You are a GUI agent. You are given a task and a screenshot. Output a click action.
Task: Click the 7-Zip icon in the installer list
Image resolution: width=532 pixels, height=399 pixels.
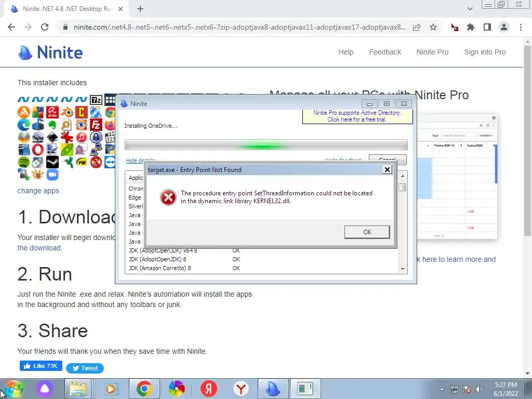coord(96,100)
